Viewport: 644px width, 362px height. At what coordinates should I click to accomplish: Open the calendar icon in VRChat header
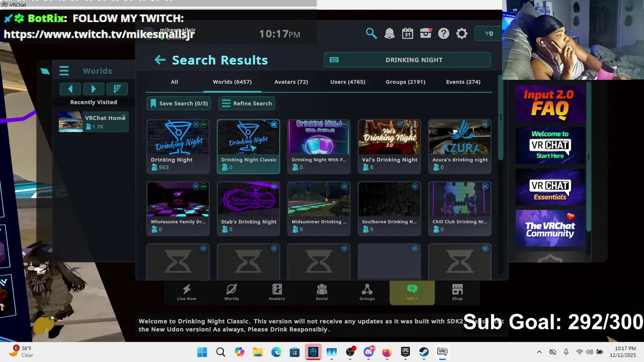tap(408, 34)
